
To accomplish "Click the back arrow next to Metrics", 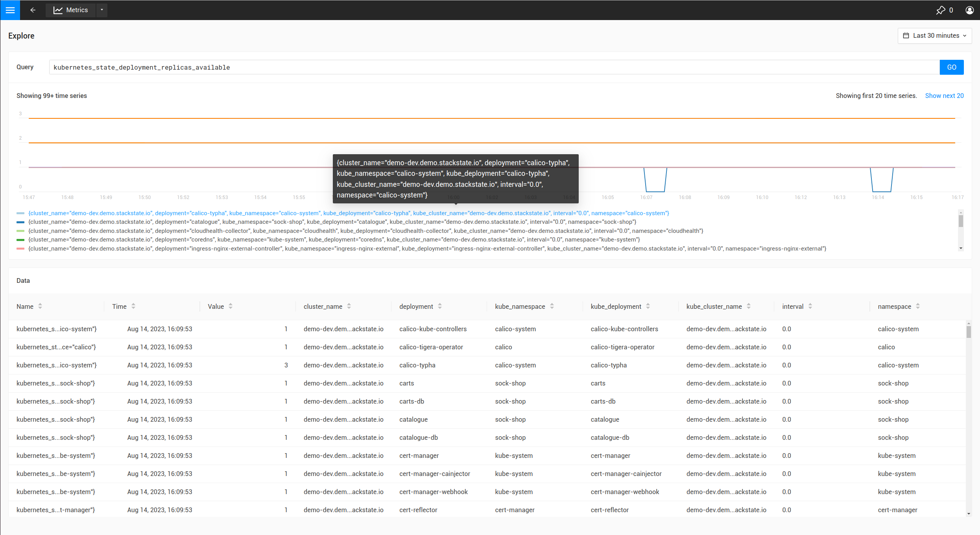I will click(x=33, y=10).
